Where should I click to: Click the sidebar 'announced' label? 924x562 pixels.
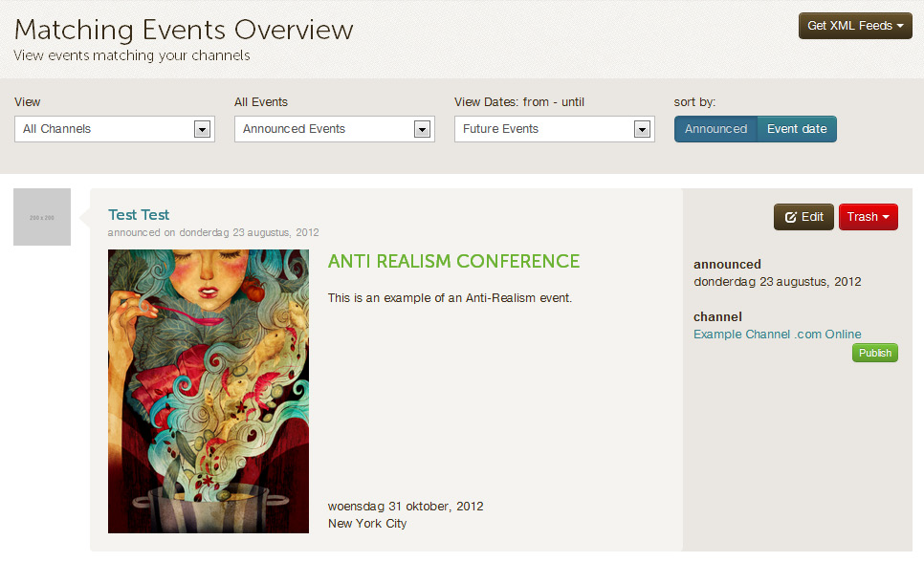pos(727,265)
